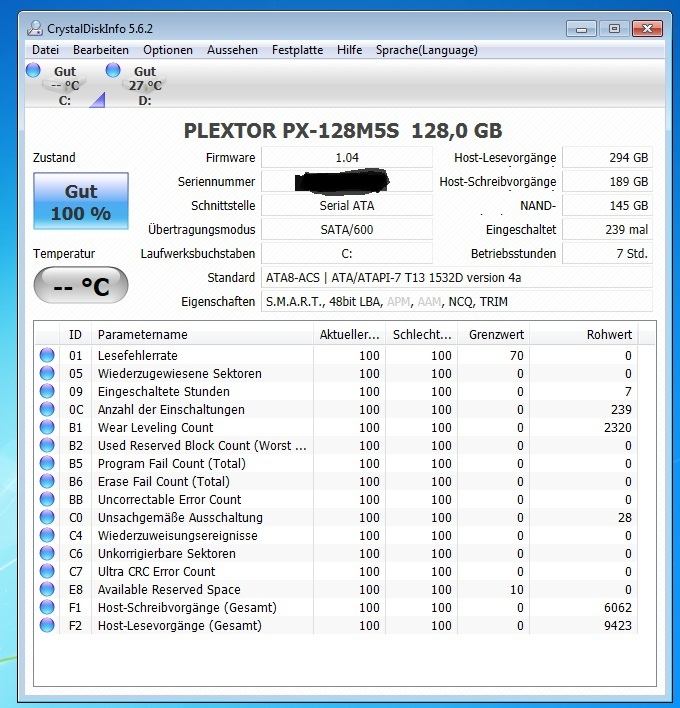This screenshot has width=680, height=708.
Task: Click status orb for Program Fail Count
Action: pyautogui.click(x=47, y=463)
